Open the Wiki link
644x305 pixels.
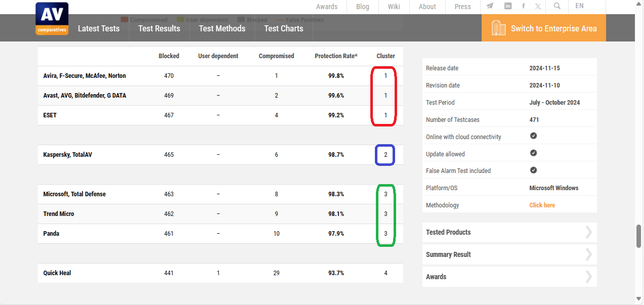(394, 7)
